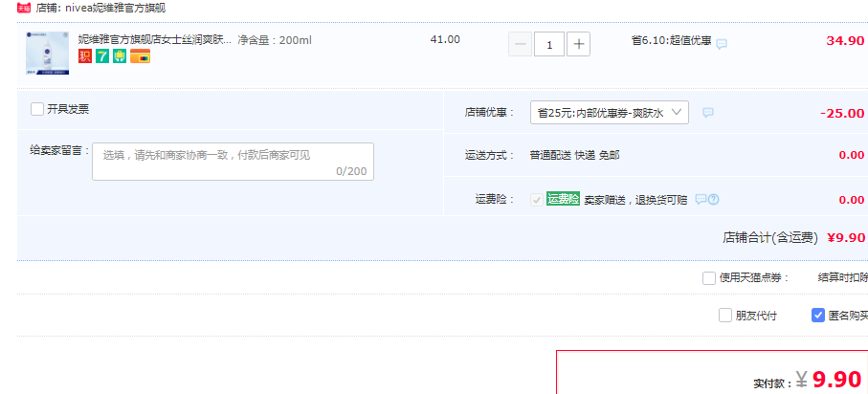Tick the 开具发票 invoice checkbox

[x=37, y=109]
